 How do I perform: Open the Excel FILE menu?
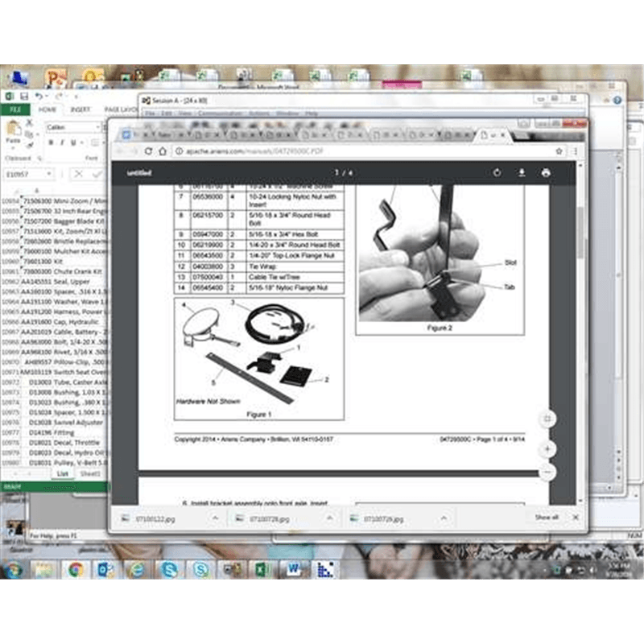(x=14, y=109)
